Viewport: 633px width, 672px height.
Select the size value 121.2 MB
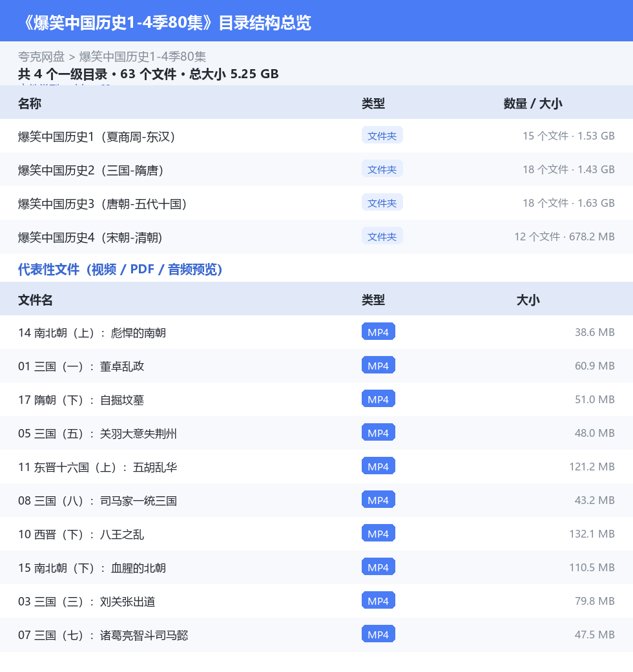click(592, 467)
